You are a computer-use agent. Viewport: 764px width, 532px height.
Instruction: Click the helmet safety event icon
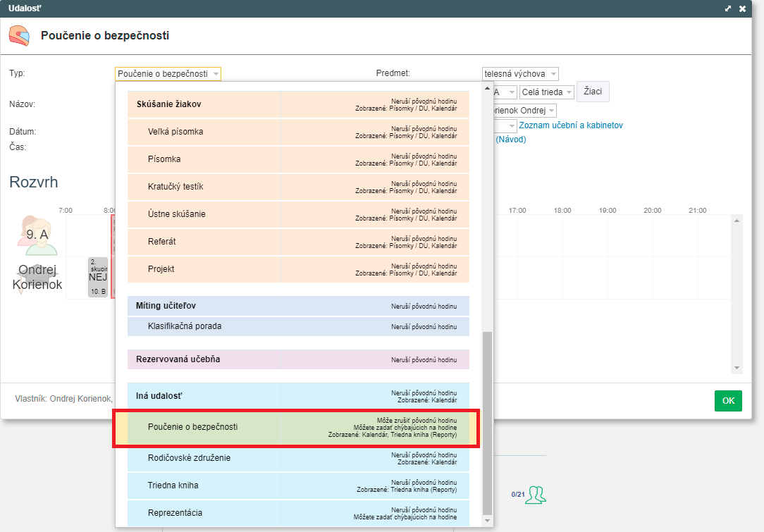point(19,35)
